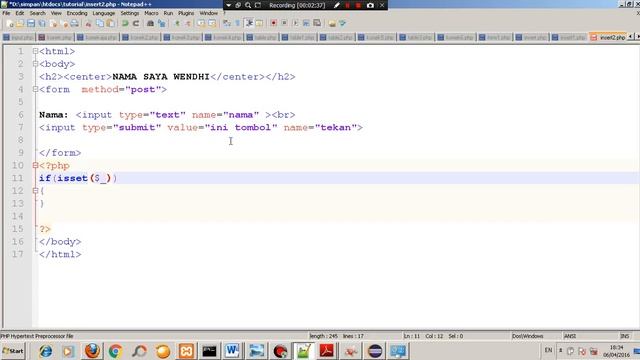Image resolution: width=640 pixels, height=360 pixels.
Task: Click the pencil annotate icon on the recording bar
Action: (336, 5)
